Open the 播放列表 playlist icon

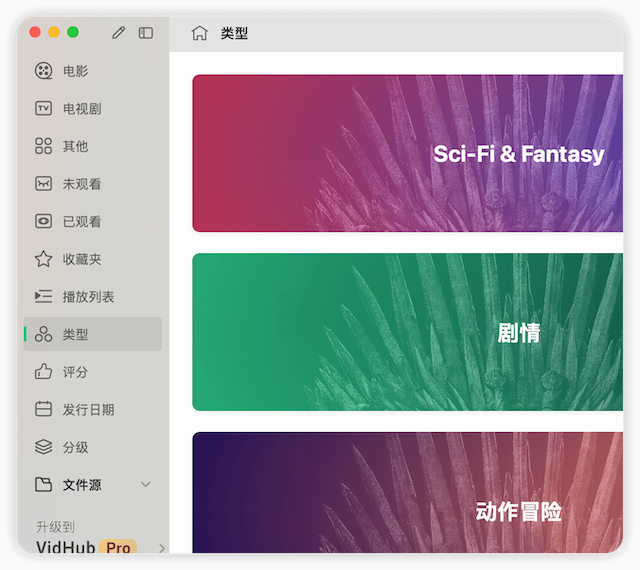coord(43,297)
